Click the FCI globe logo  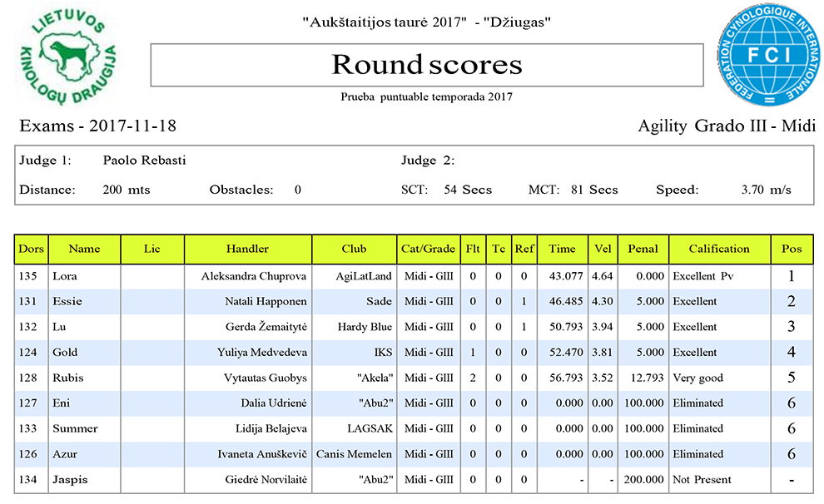(767, 56)
